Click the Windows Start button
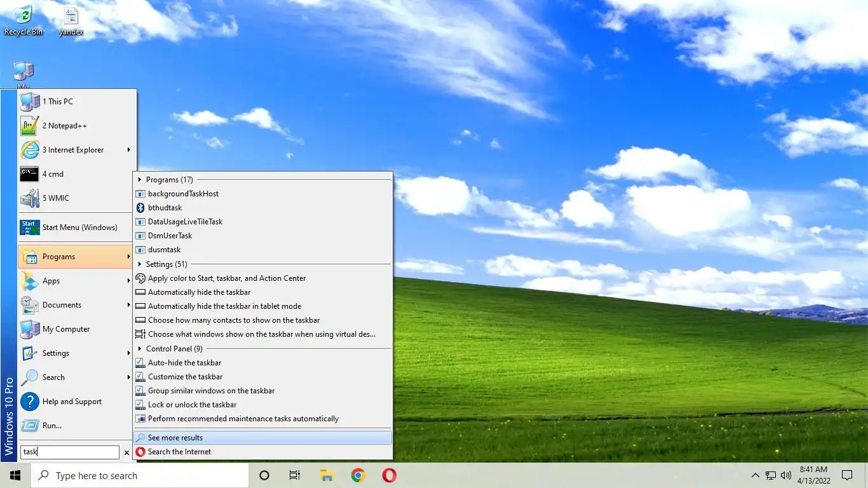 (x=15, y=475)
